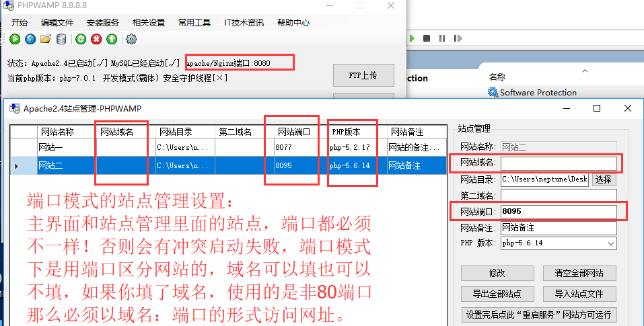Click the Apache2.4站点管理 window title icon
The width and height of the screenshot is (644, 326).
pyautogui.click(x=15, y=108)
